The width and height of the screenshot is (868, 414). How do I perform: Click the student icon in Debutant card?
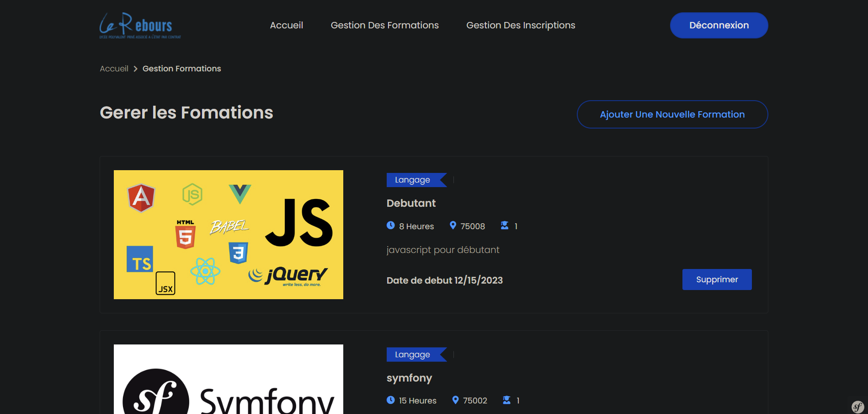[505, 225]
